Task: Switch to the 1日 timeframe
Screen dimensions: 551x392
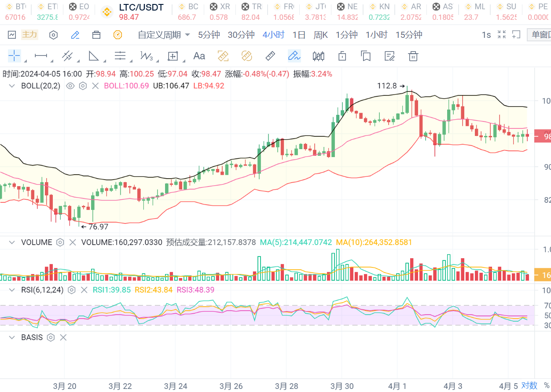Action: (299, 35)
